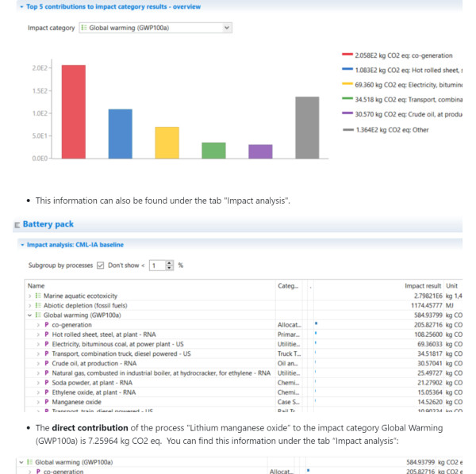
Task: Click the Soda powder process P icon
Action: point(47,382)
